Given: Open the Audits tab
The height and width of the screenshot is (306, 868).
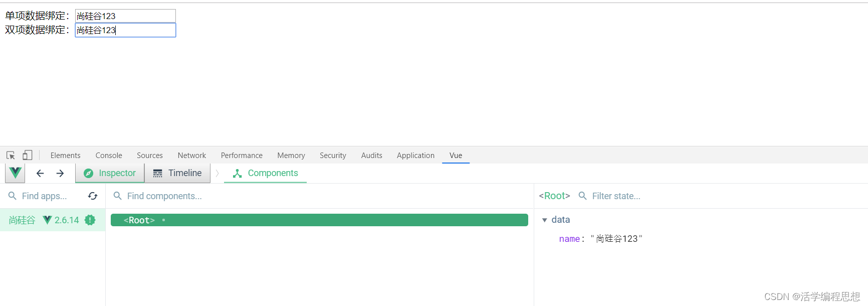Looking at the screenshot, I should pos(372,156).
